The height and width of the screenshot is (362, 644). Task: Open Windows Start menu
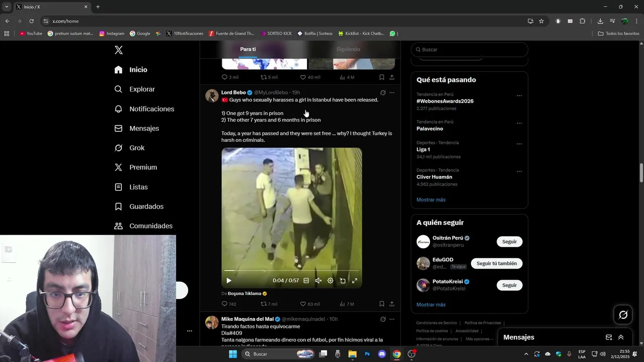(x=232, y=354)
